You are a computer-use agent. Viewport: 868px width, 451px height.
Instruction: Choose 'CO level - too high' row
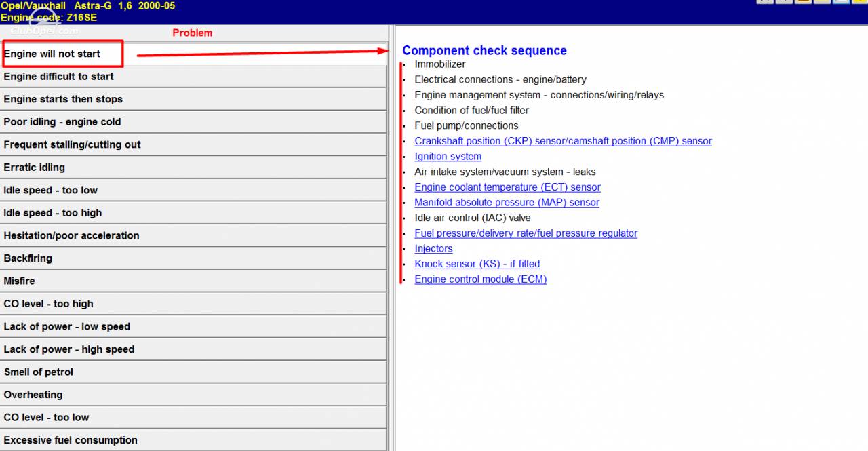(193, 304)
